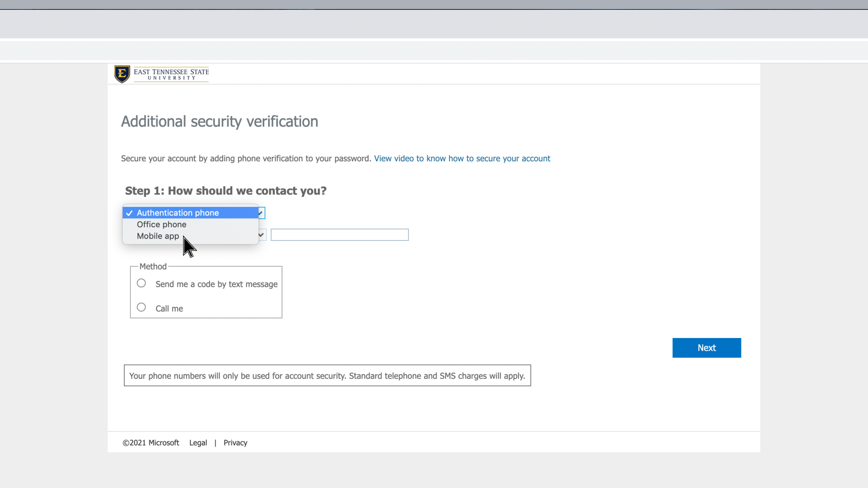Select the Call me radio button
868x488 pixels.
coord(142,307)
